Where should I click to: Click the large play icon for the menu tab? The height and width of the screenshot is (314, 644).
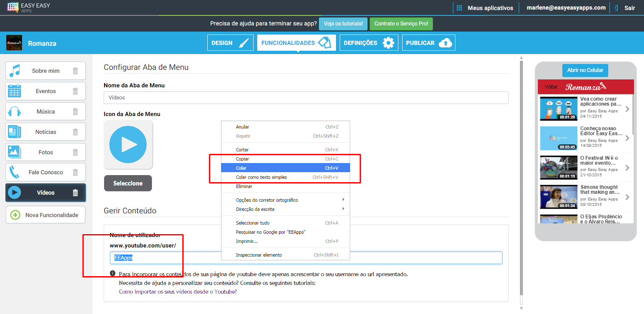[128, 144]
